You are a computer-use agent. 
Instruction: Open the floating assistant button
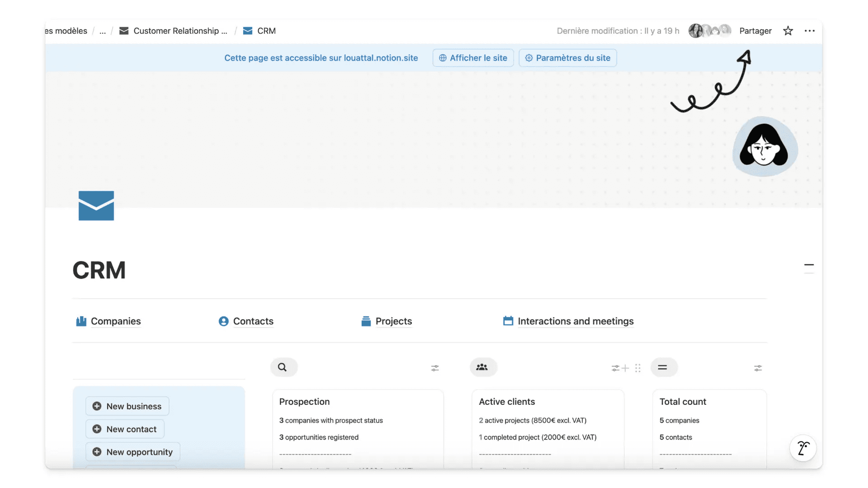[x=803, y=448]
